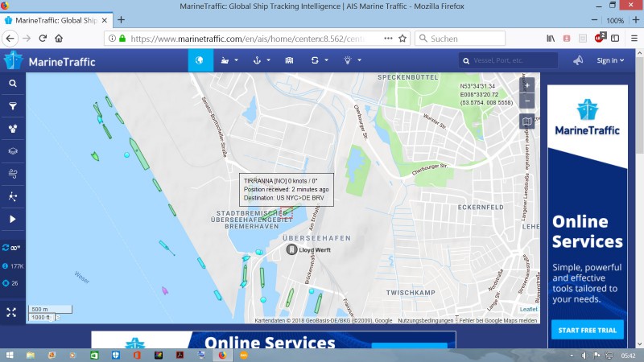Expand the lightbulb solutions menu dropdown

(352, 60)
